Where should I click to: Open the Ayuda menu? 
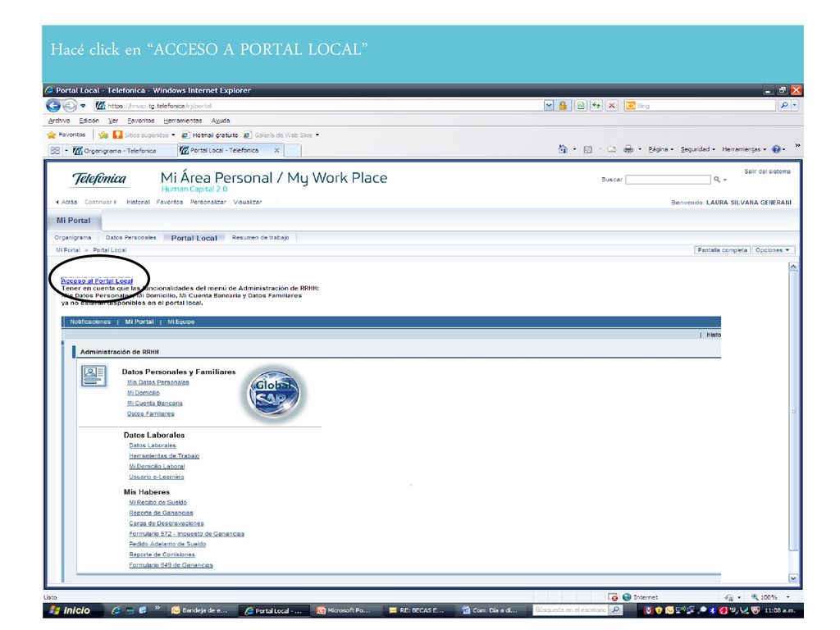221,121
